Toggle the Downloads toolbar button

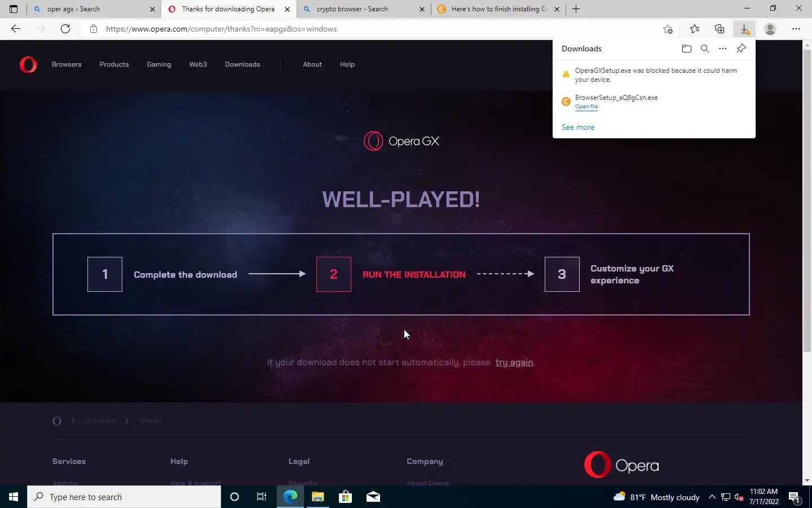[744, 29]
